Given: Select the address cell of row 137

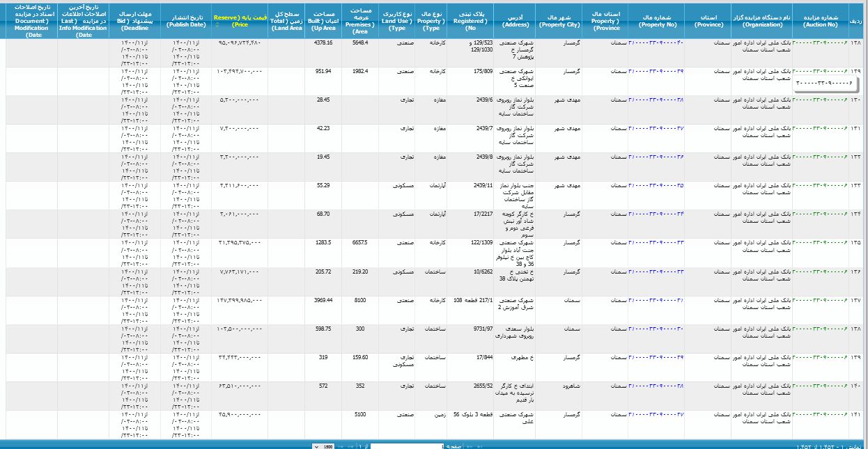Looking at the screenshot, I should click(513, 304).
